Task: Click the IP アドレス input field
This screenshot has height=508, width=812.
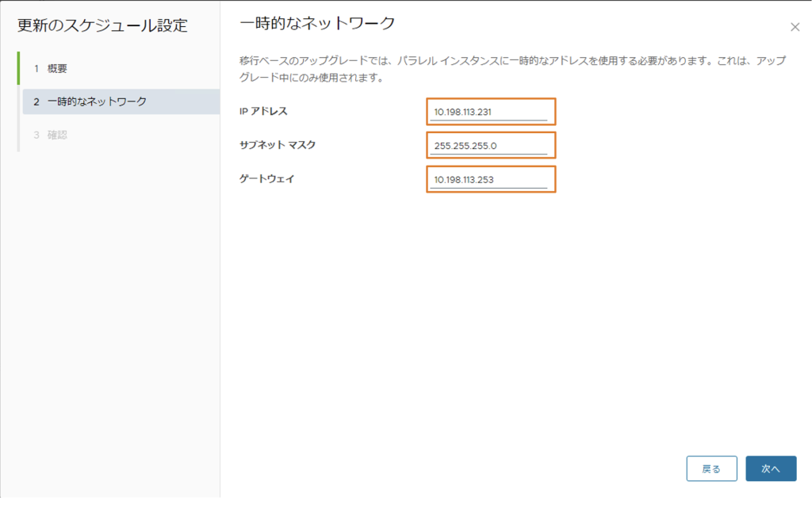Action: click(x=490, y=112)
